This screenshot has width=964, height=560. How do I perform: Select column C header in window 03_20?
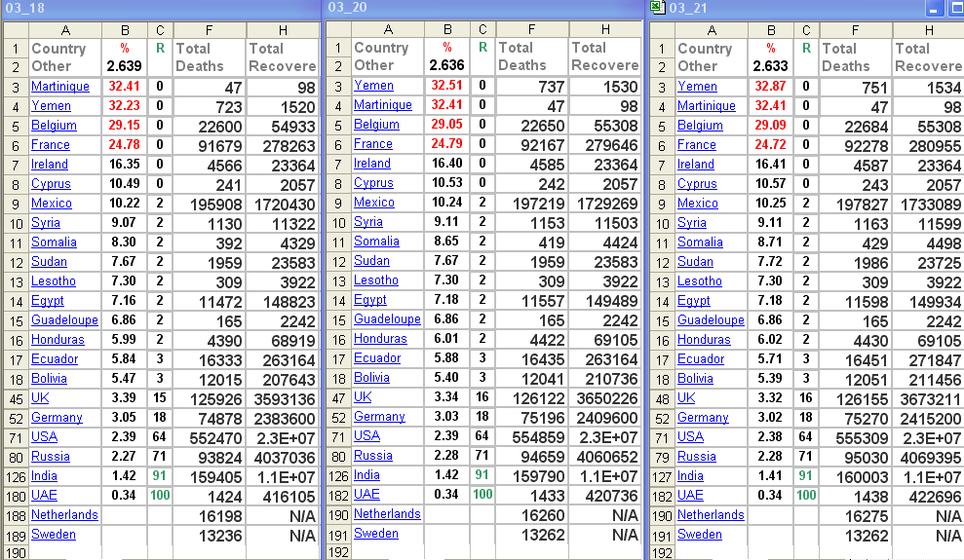(x=482, y=29)
